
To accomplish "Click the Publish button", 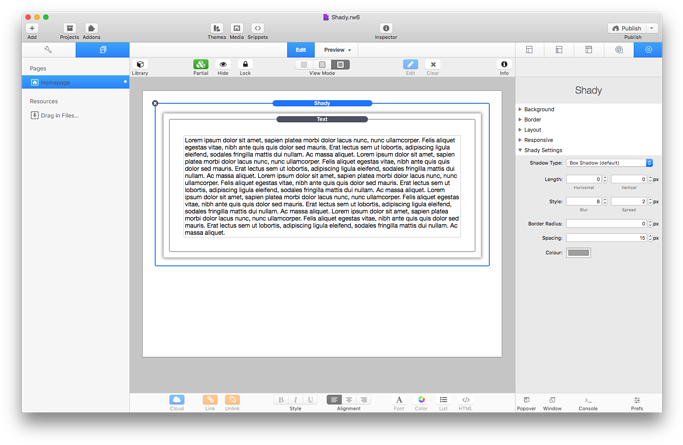I will tap(626, 29).
